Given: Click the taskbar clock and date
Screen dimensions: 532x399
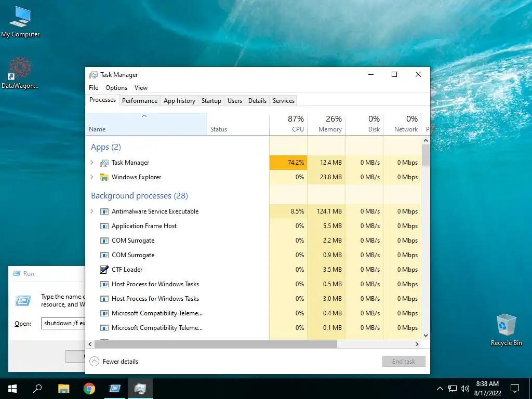Looking at the screenshot, I should (x=487, y=389).
